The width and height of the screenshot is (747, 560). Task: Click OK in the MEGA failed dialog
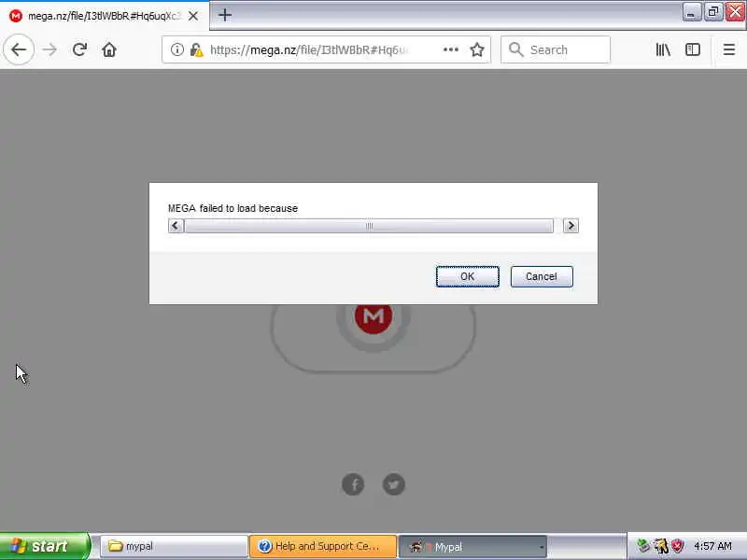point(468,276)
